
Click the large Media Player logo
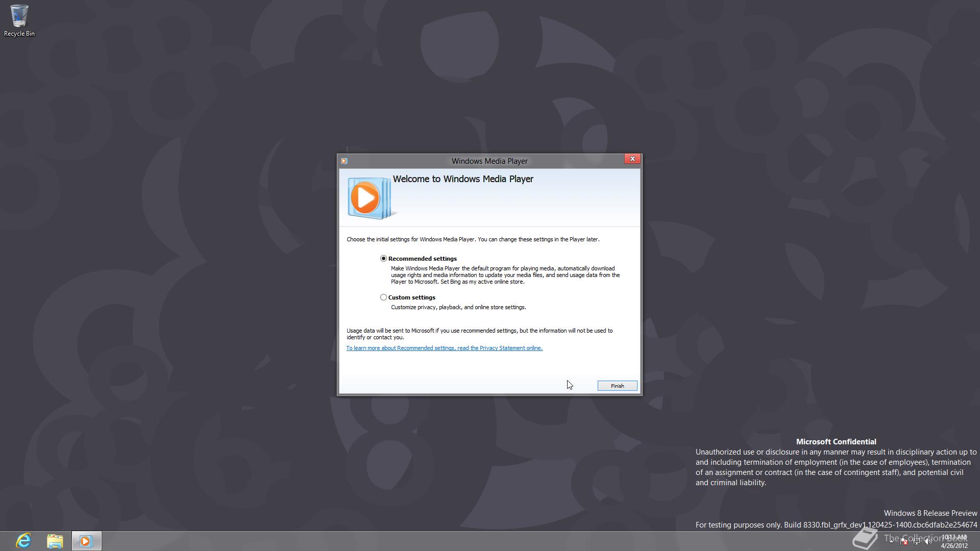pos(372,198)
